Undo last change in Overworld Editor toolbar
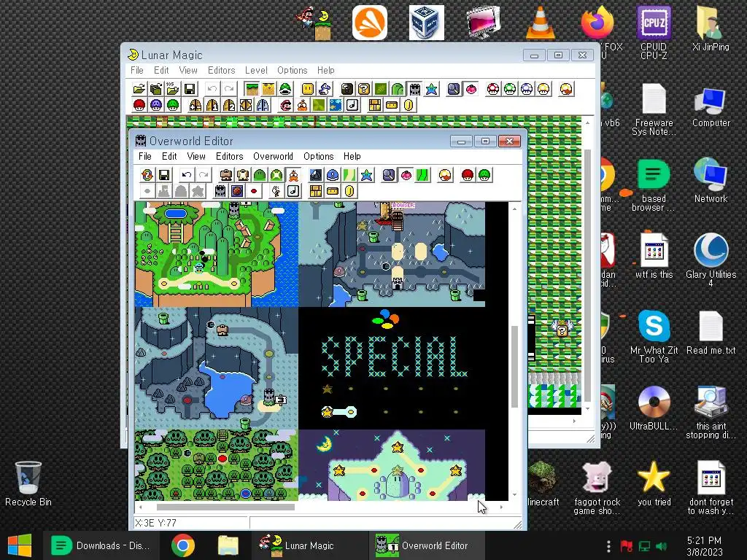This screenshot has height=560, width=747. click(x=187, y=175)
